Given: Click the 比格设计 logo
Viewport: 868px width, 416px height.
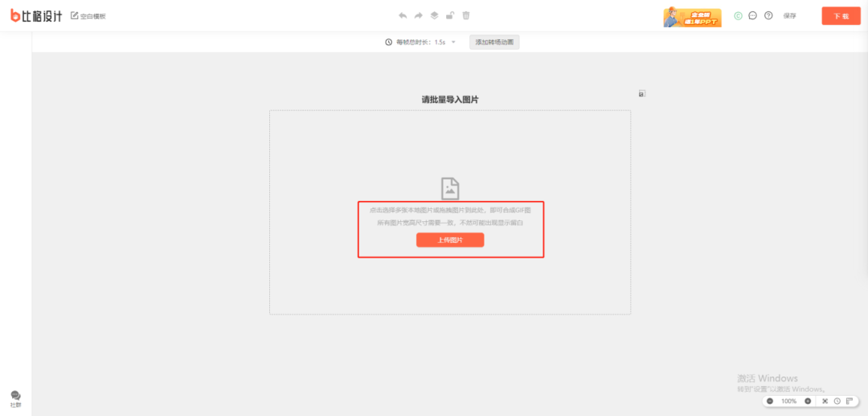Looking at the screenshot, I should tap(36, 15).
